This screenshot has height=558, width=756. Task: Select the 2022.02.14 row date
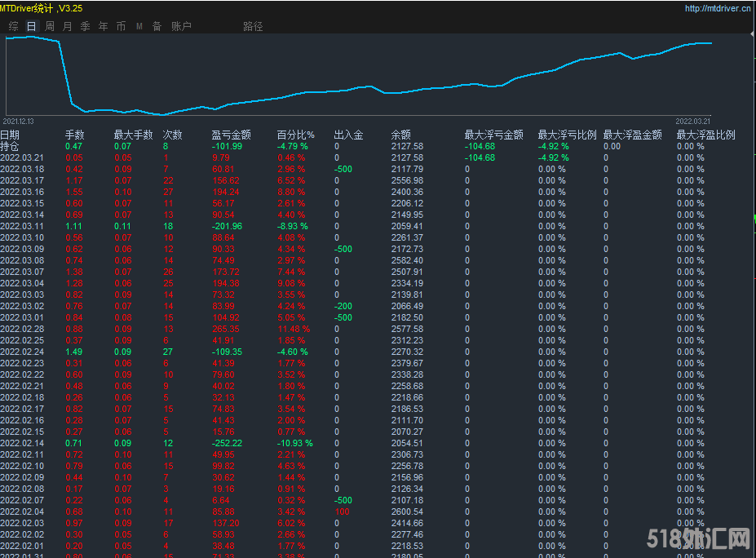(22, 443)
